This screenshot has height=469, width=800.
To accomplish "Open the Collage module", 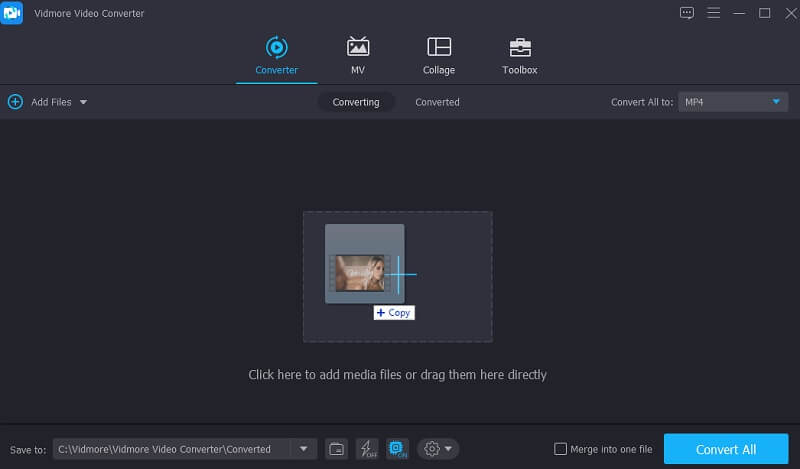I will 438,56.
